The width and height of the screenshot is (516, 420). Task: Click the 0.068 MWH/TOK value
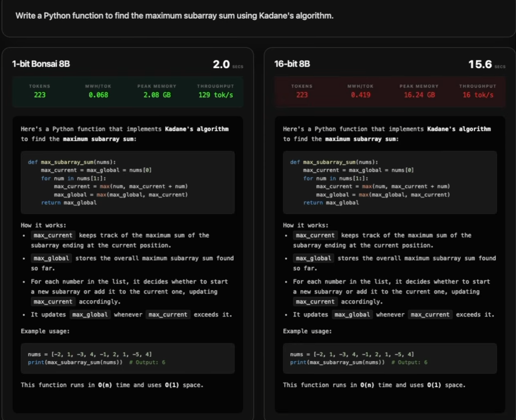point(99,95)
